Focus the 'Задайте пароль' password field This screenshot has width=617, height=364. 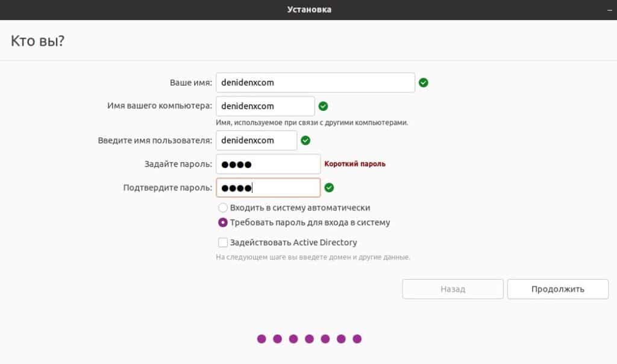click(268, 164)
